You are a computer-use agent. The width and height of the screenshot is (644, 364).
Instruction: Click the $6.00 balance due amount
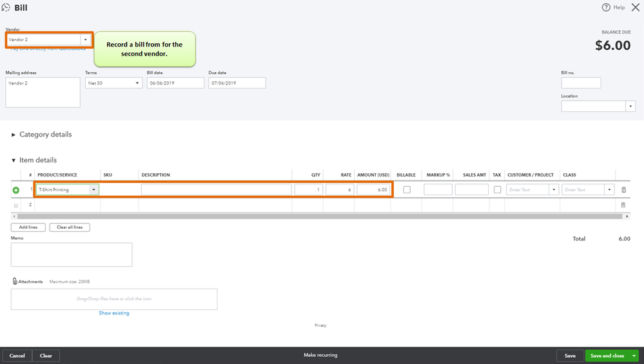pyautogui.click(x=613, y=45)
